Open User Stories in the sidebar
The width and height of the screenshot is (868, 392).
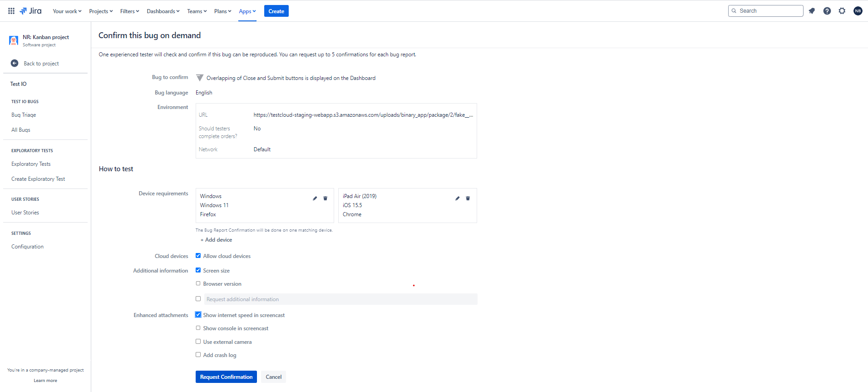point(25,213)
